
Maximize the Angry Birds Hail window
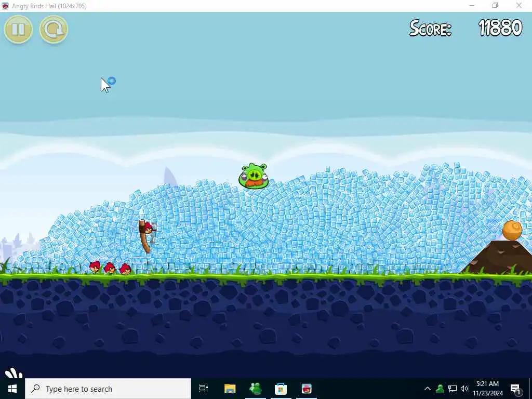[x=495, y=5]
